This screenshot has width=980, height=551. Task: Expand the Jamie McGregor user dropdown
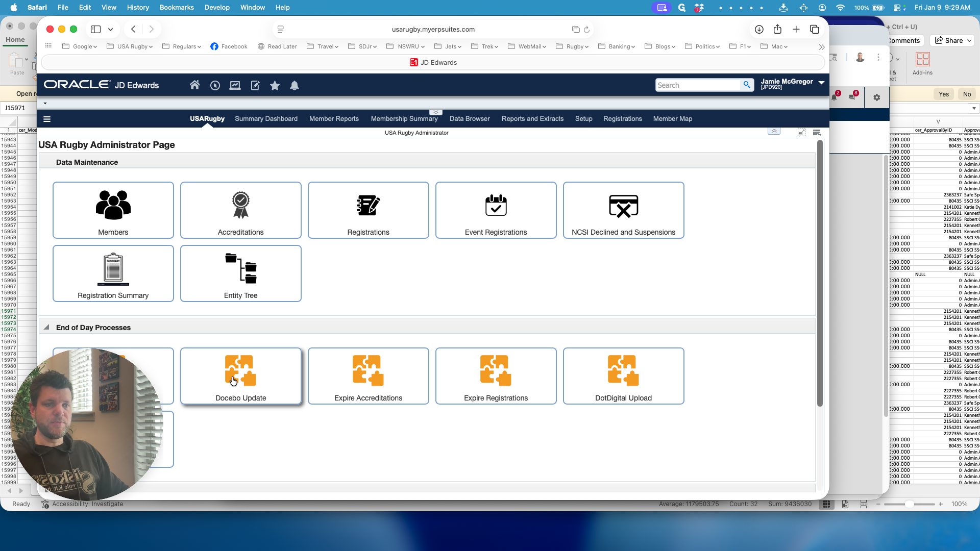click(x=821, y=82)
